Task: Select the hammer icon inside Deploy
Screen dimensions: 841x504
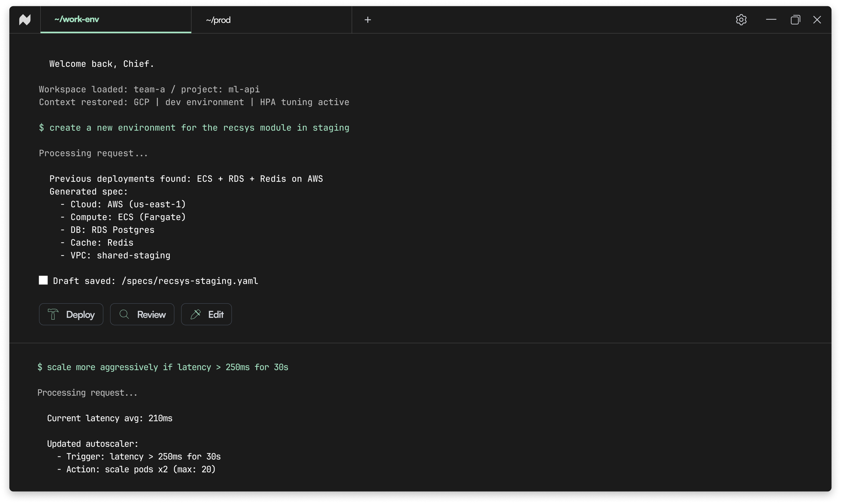Action: 53,314
